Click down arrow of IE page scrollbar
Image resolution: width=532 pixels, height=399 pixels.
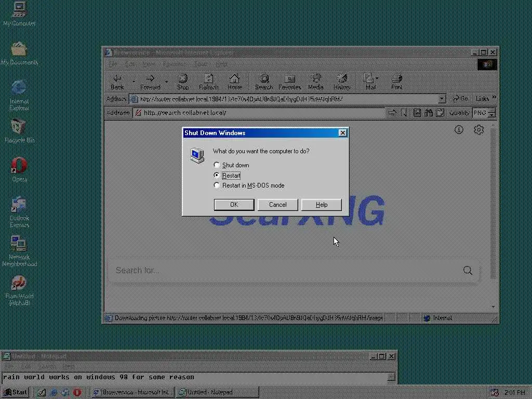[494, 307]
